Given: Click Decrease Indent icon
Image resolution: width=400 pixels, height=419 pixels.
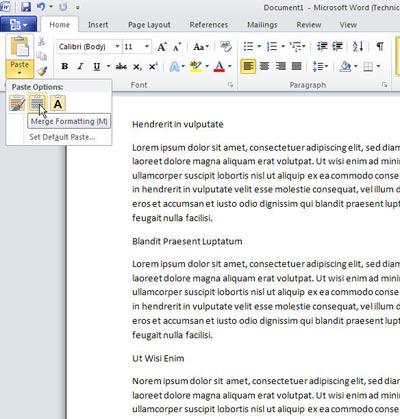Looking at the screenshot, I should 322,46.
